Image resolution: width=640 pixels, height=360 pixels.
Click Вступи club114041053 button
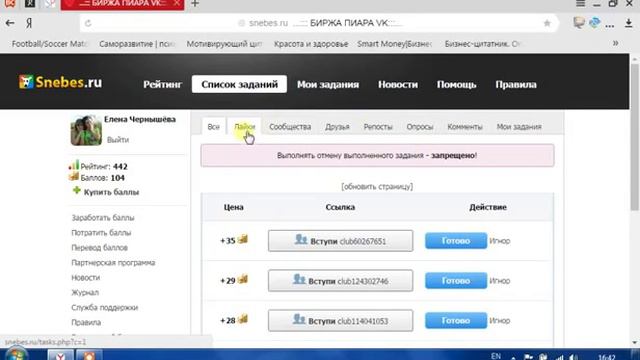340,321
